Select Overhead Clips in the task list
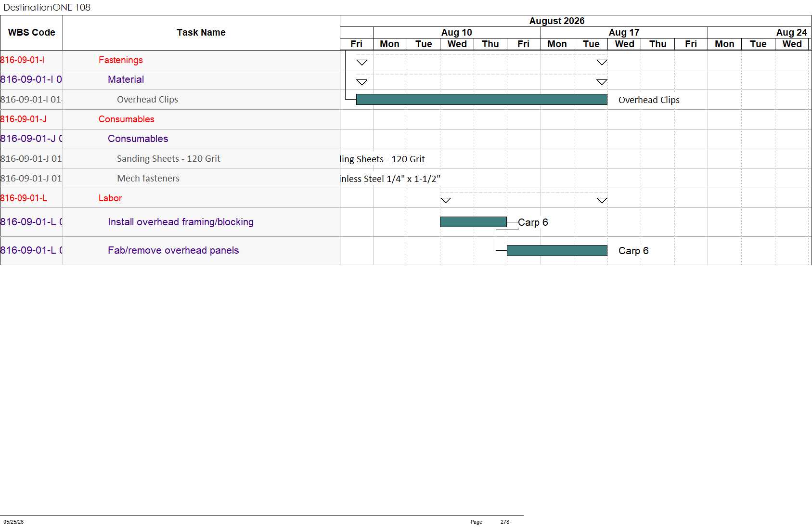 click(147, 100)
